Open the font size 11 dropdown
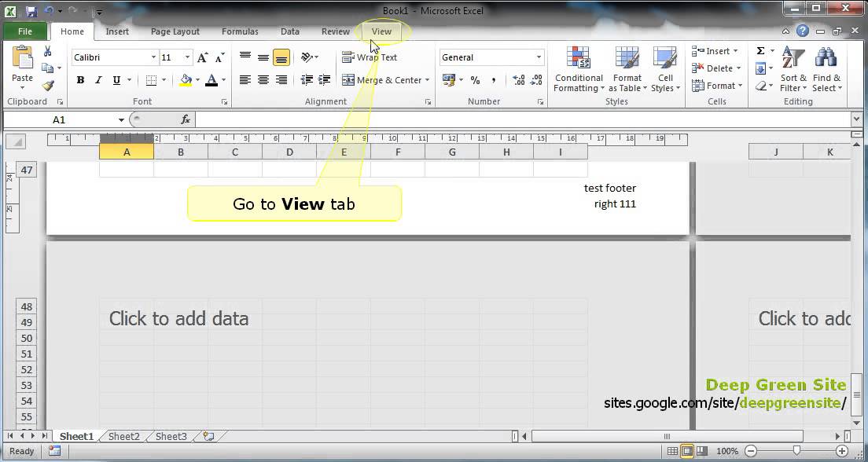Screen dimensions: 868x462 pos(187,57)
